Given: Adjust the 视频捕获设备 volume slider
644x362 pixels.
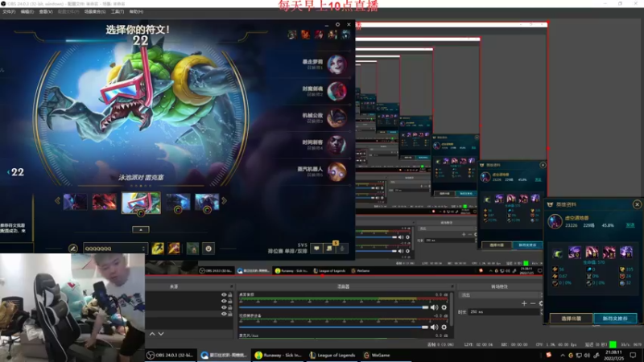Looking at the screenshot, I should pyautogui.click(x=334, y=327).
